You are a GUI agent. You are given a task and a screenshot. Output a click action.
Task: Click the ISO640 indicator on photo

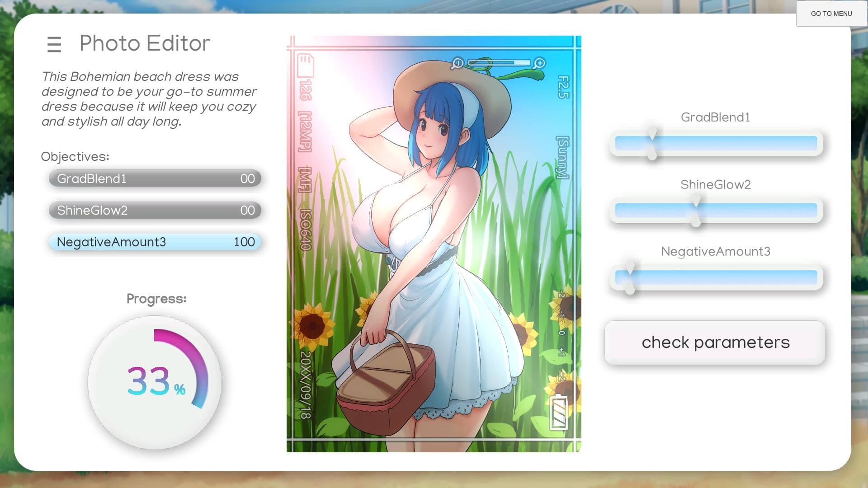[306, 230]
